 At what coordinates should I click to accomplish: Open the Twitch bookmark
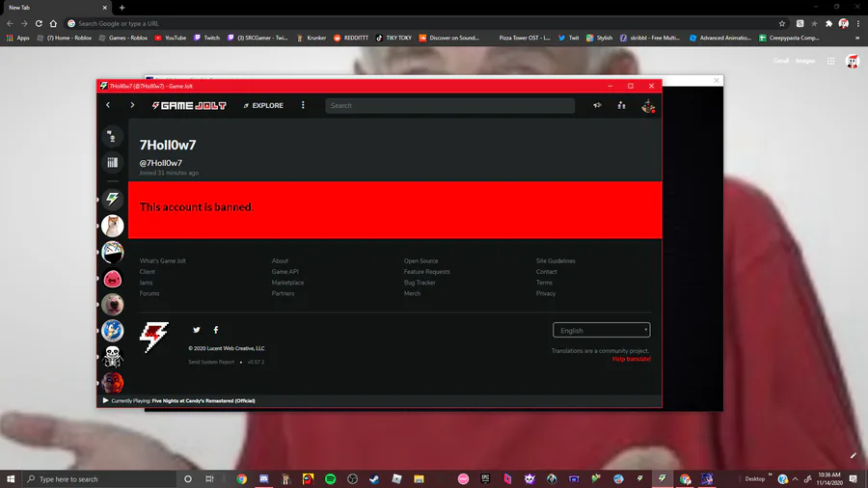(x=206, y=38)
